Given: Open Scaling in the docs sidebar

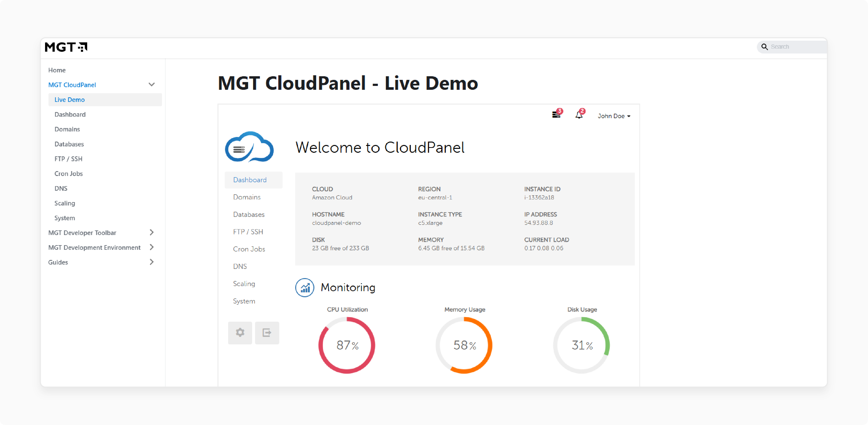Looking at the screenshot, I should coord(65,203).
